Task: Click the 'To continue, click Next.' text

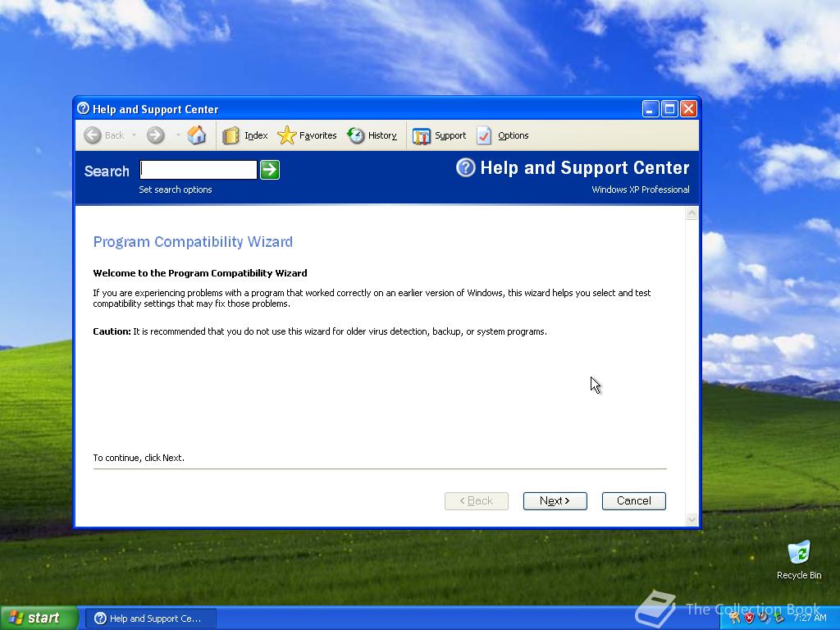Action: pos(139,458)
